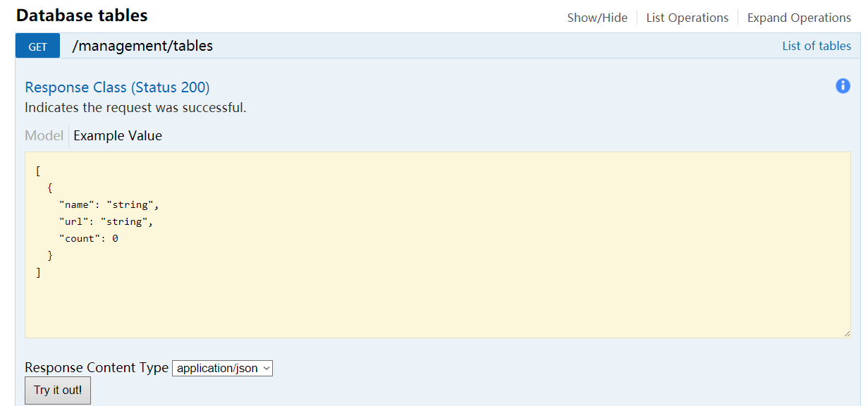Viewport: 868px width, 406px height.
Task: Open the Response Content Type dropdown
Action: [x=222, y=368]
